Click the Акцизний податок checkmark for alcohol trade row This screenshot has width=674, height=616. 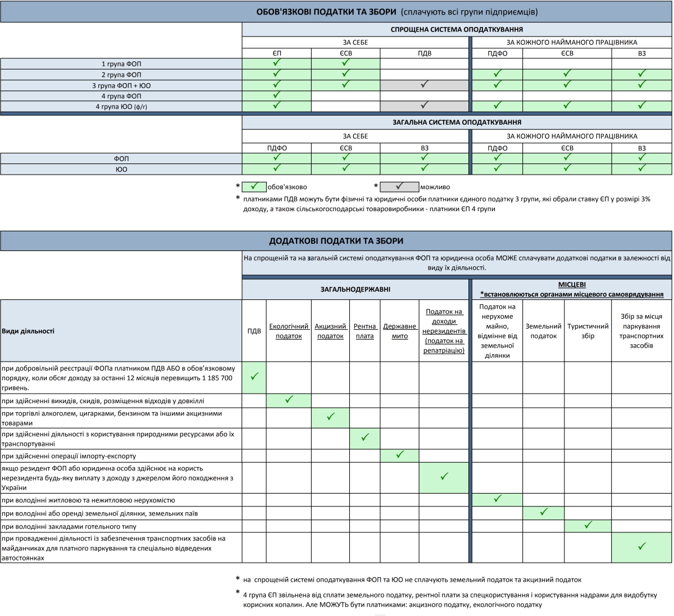(x=330, y=417)
